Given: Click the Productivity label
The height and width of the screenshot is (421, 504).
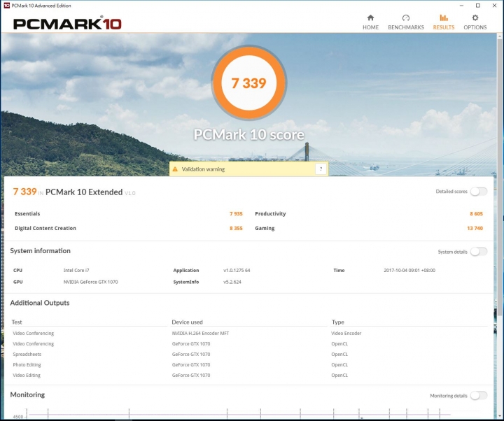Looking at the screenshot, I should coord(270,213).
